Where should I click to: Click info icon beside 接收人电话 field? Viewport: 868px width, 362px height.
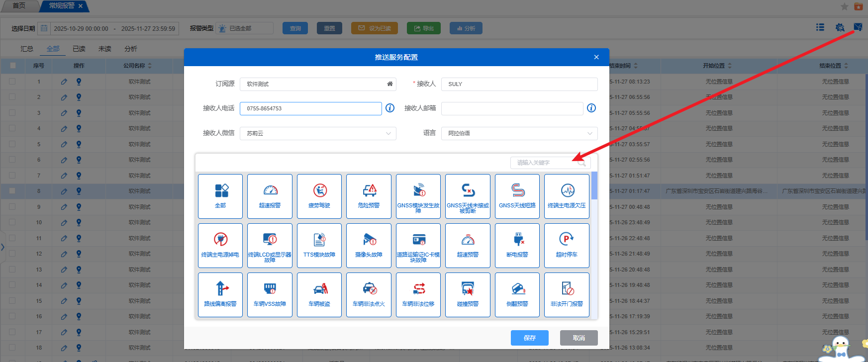point(390,108)
